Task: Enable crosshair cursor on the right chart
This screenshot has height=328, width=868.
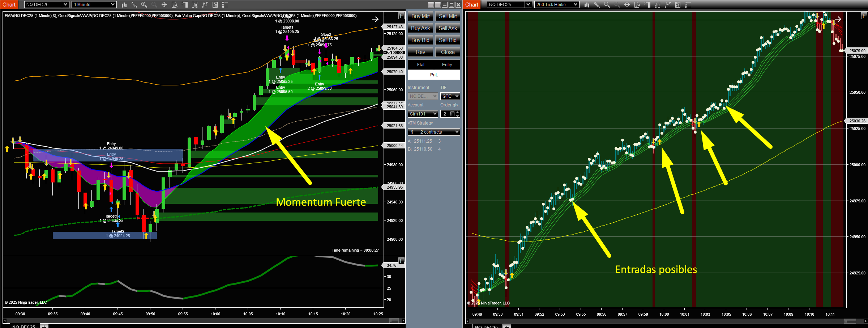Action: pos(627,5)
